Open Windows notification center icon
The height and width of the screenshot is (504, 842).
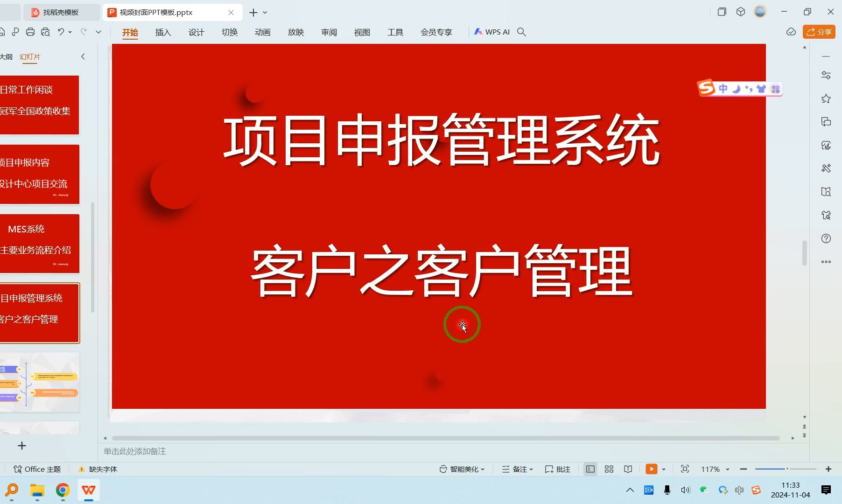826,490
